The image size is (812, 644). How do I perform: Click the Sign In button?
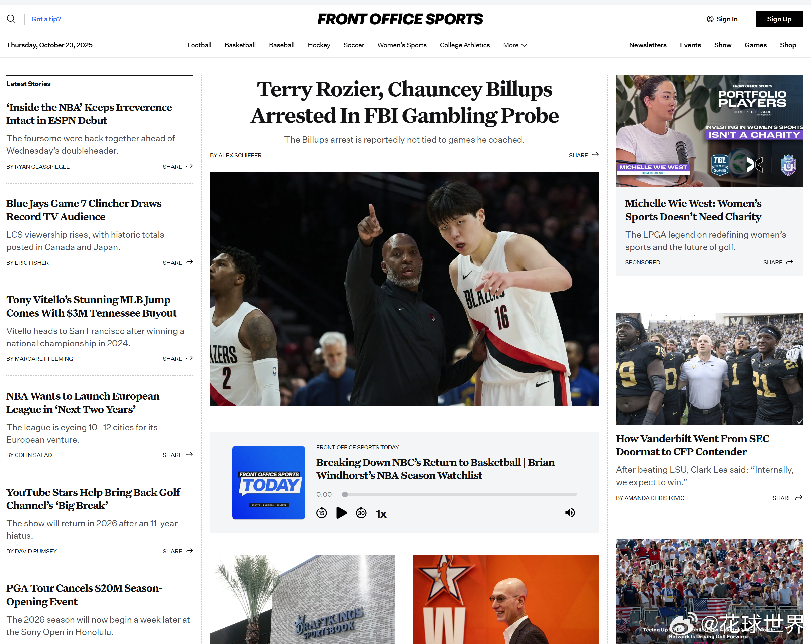coord(722,19)
